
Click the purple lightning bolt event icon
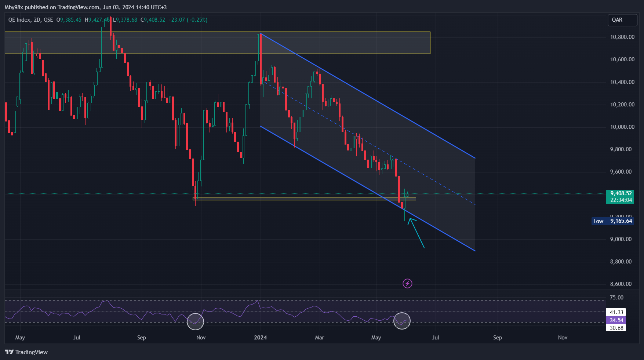[407, 283]
